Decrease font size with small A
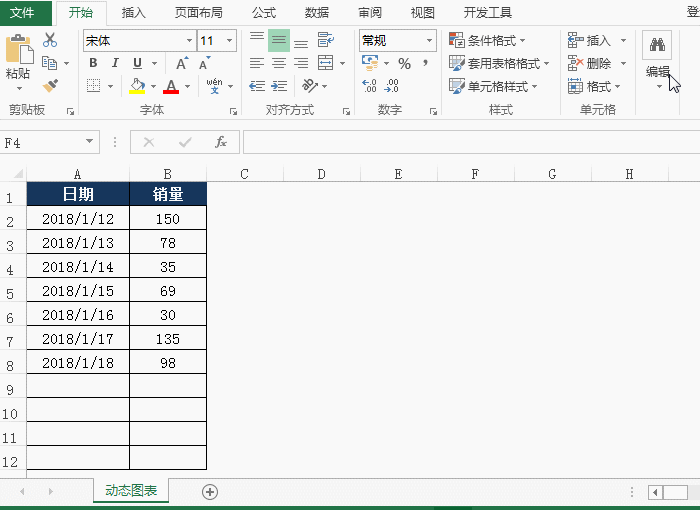This screenshot has width=700, height=510. click(x=204, y=63)
